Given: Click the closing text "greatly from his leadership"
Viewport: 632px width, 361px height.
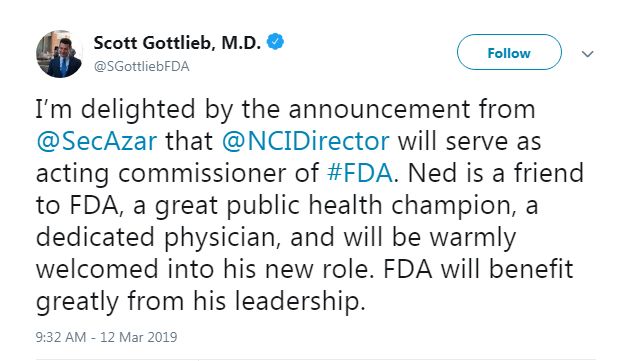Looking at the screenshot, I should pos(200,302).
